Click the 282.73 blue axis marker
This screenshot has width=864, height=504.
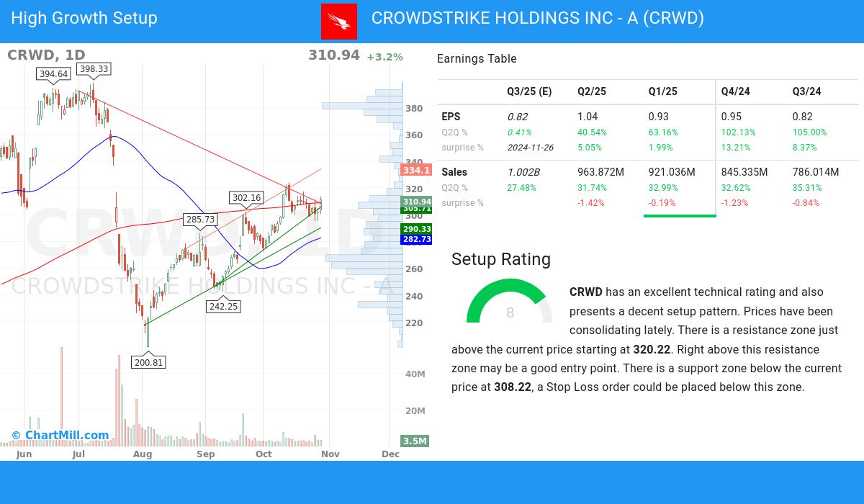416,239
